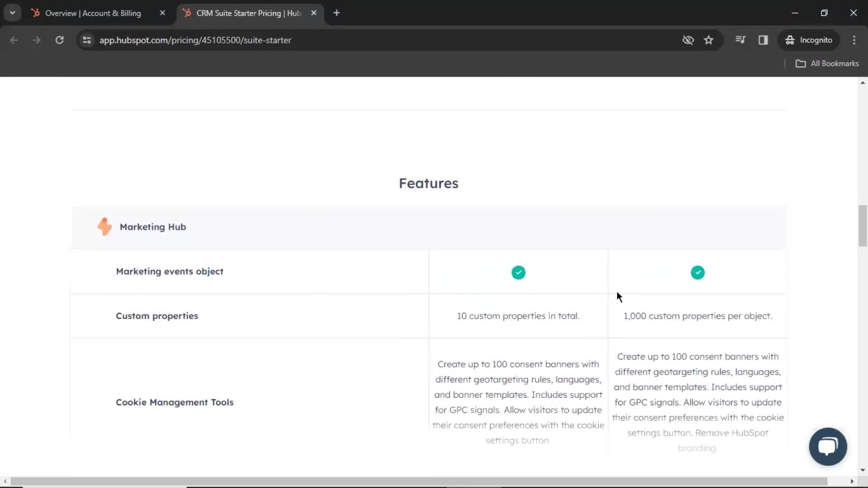
Task: Select the CRM Suite Starter Pricing tab
Action: (x=250, y=13)
